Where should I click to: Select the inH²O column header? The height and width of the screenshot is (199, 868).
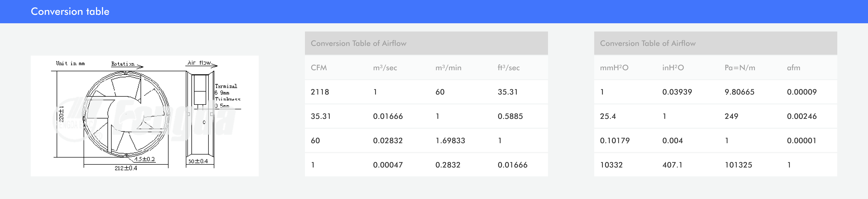tap(673, 67)
